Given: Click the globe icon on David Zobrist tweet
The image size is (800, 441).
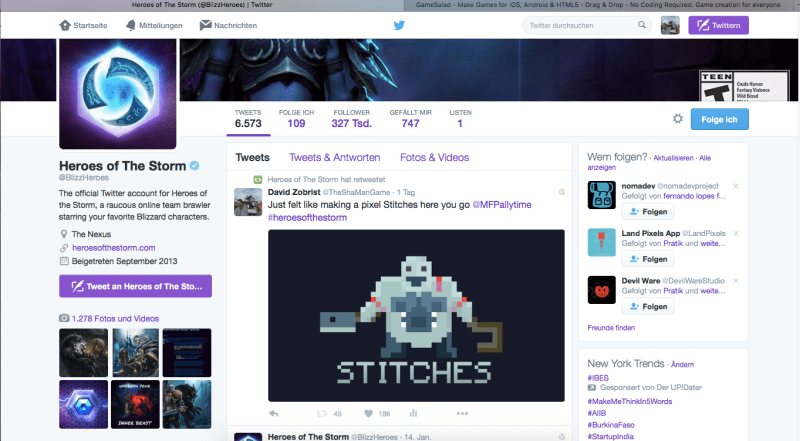Looking at the screenshot, I should pos(562,192).
